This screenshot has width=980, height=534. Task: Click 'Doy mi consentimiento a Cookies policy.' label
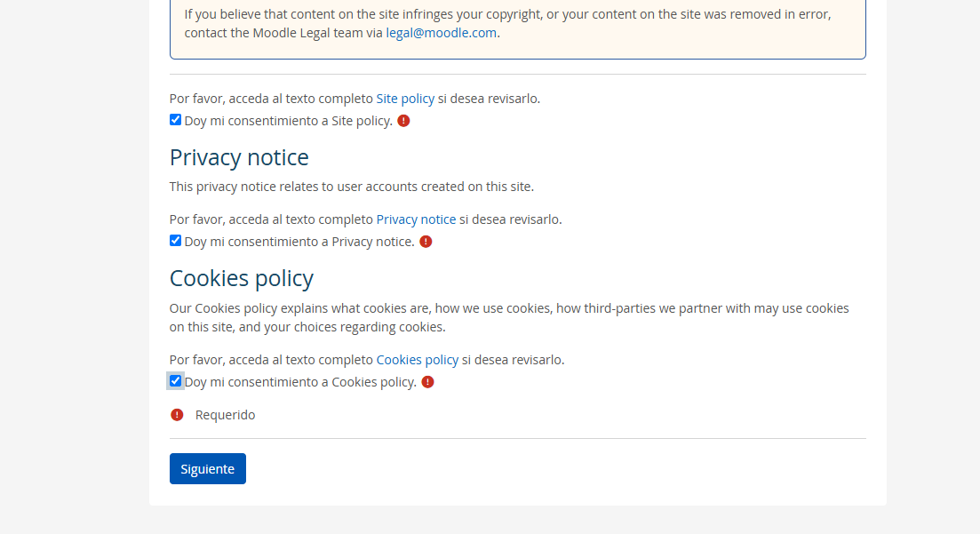300,382
